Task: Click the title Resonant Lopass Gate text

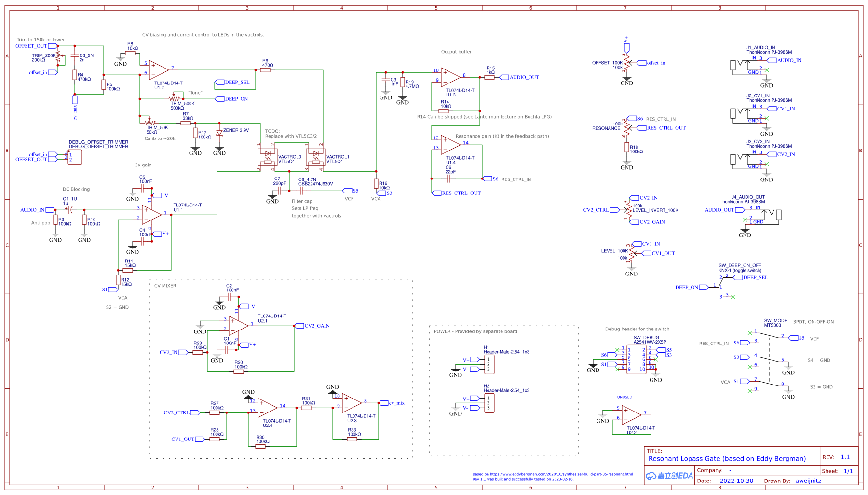Action: click(728, 458)
